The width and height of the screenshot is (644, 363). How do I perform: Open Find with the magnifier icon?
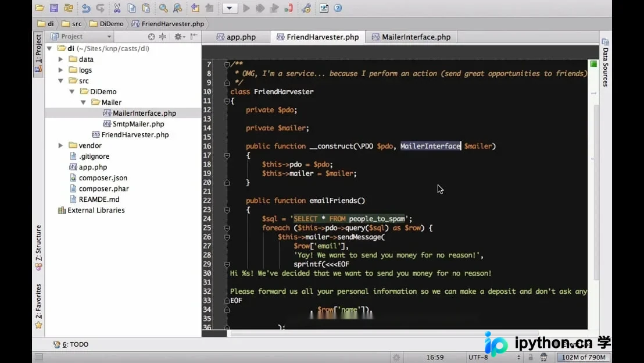(163, 8)
